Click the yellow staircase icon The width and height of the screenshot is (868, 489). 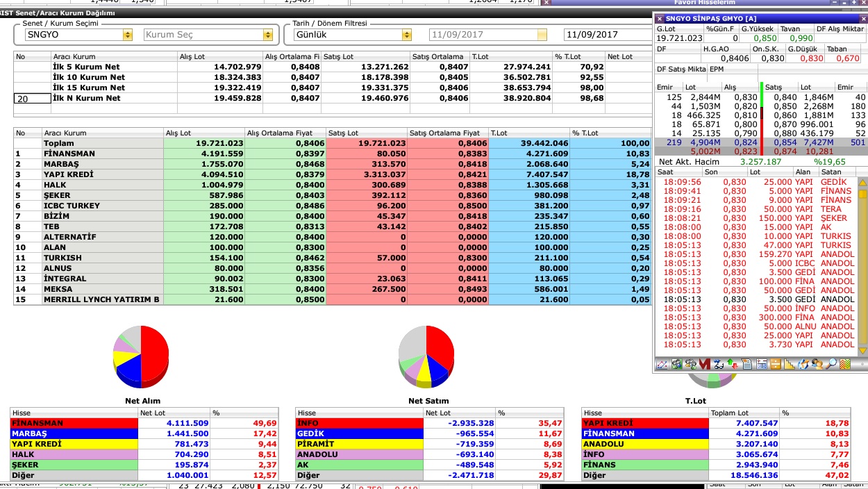790,364
